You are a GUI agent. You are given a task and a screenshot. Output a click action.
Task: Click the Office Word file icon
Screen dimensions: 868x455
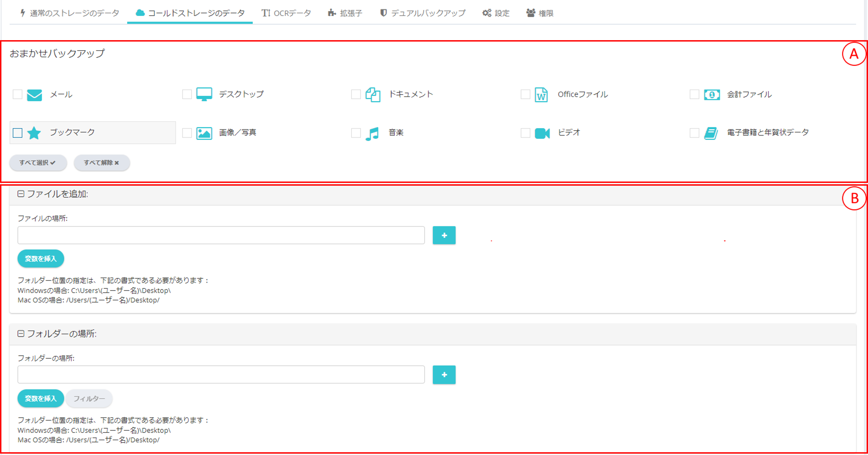(x=541, y=95)
